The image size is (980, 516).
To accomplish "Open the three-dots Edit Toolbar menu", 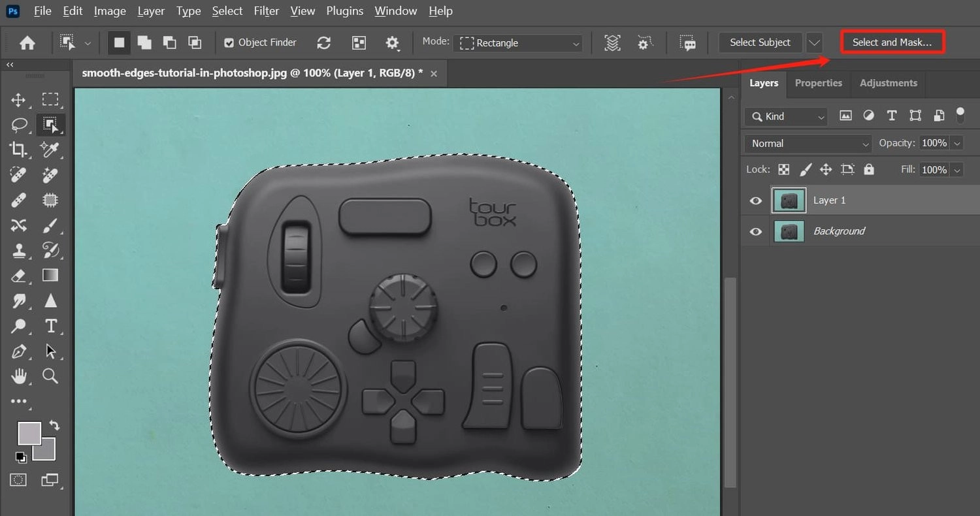I will coord(18,401).
